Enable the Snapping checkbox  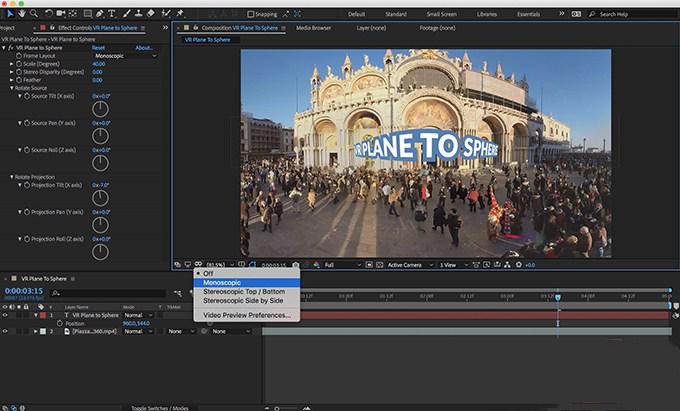tap(251, 14)
